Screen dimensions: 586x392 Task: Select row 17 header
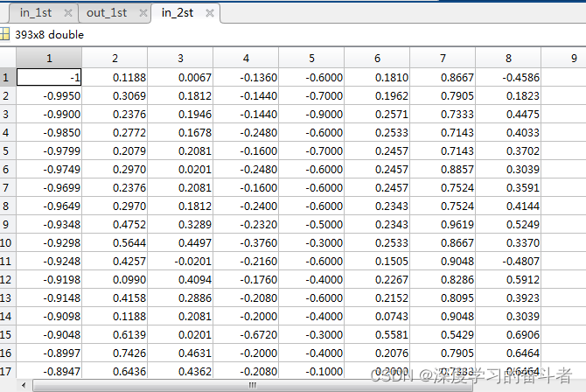tap(8, 371)
